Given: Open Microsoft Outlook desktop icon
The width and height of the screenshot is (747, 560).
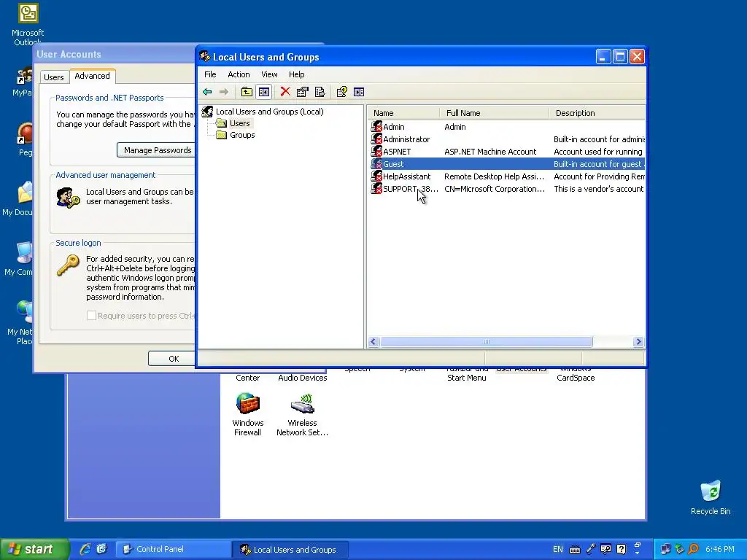Looking at the screenshot, I should pos(28,24).
